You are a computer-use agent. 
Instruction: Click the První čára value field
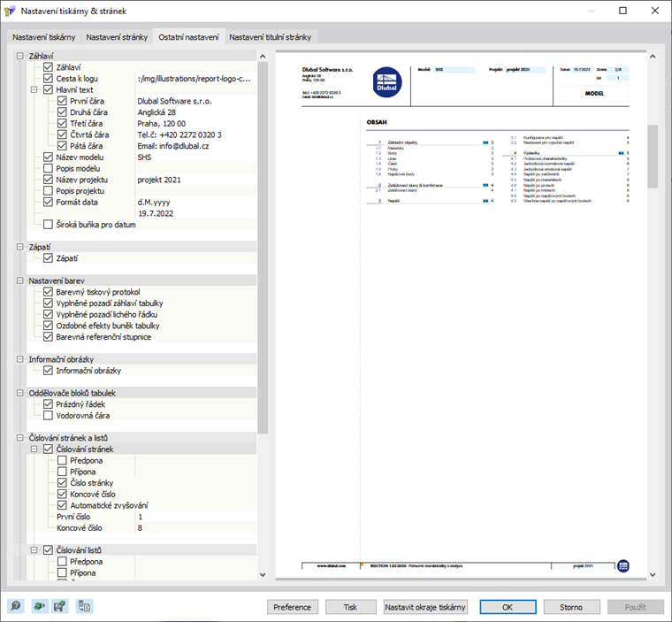click(196, 101)
